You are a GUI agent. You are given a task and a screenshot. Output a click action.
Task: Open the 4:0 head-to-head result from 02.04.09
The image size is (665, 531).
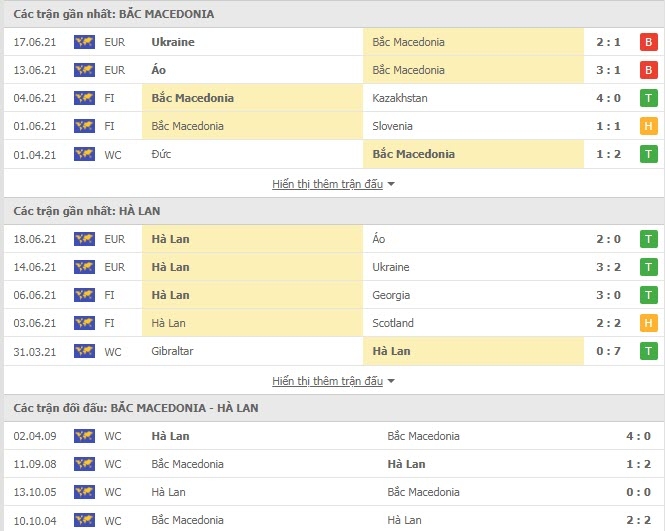point(638,436)
